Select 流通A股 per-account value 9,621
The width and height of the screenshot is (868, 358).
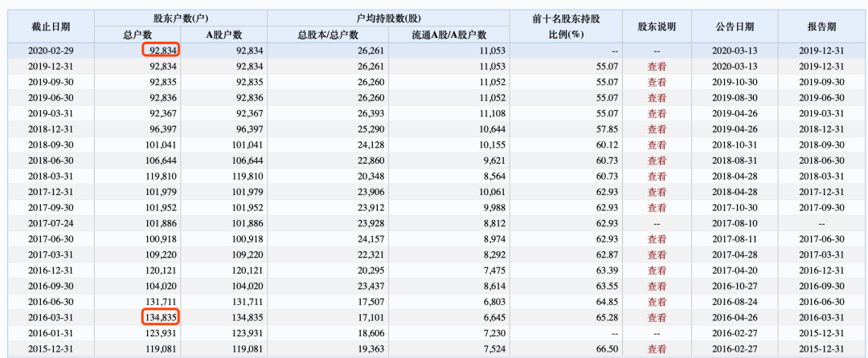(x=493, y=161)
